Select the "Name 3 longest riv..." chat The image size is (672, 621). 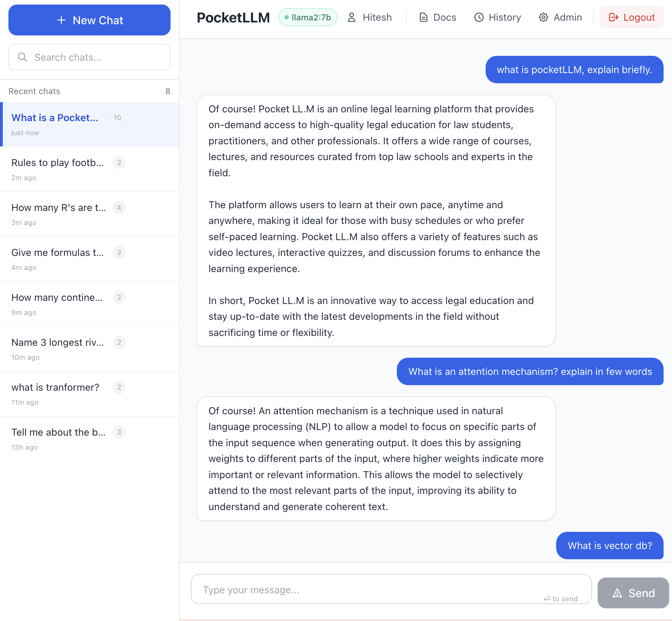[58, 343]
